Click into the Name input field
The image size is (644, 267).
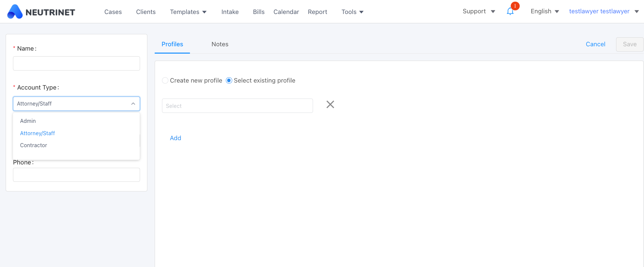pos(77,64)
